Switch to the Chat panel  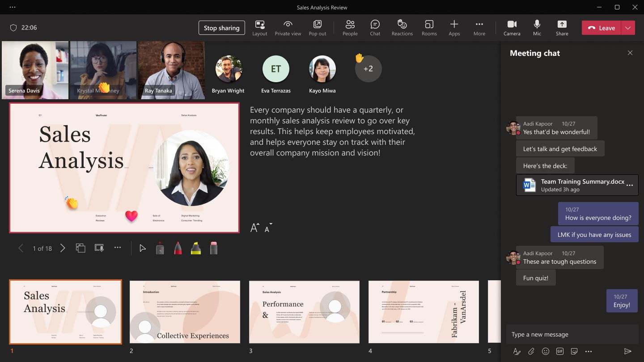[x=375, y=27]
